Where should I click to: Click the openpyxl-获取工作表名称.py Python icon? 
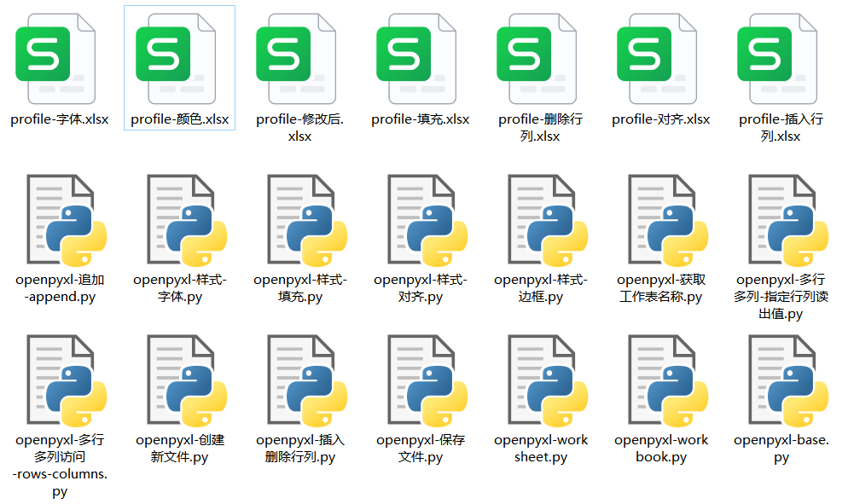[668, 220]
